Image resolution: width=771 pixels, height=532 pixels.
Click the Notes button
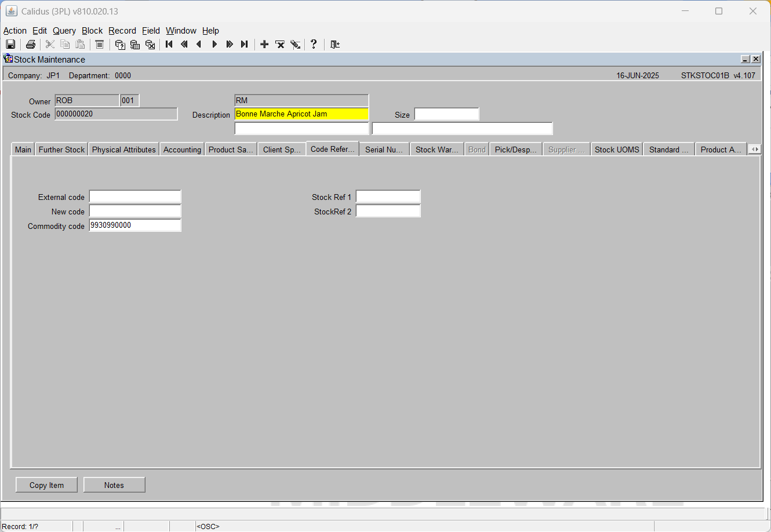[114, 485]
